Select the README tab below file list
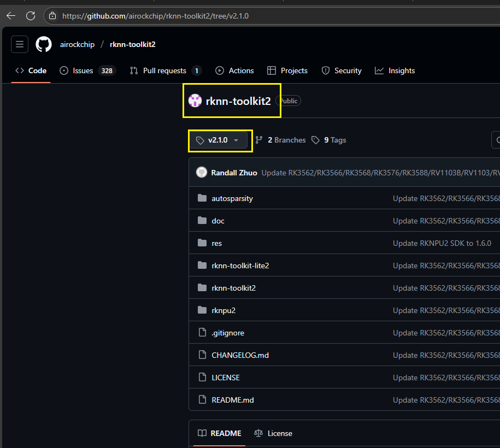Screen dimensions: 500x448 pyautogui.click(x=219, y=433)
